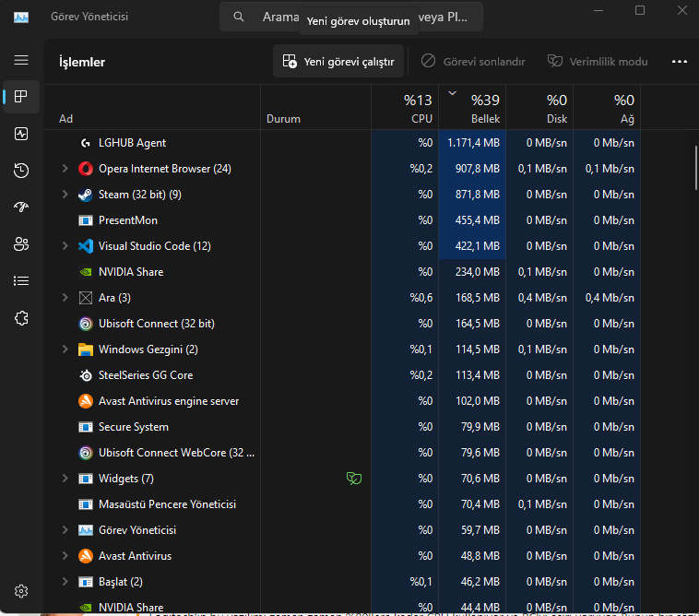
Task: Click the 102,0 MB memory cell
Action: pyautogui.click(x=472, y=401)
